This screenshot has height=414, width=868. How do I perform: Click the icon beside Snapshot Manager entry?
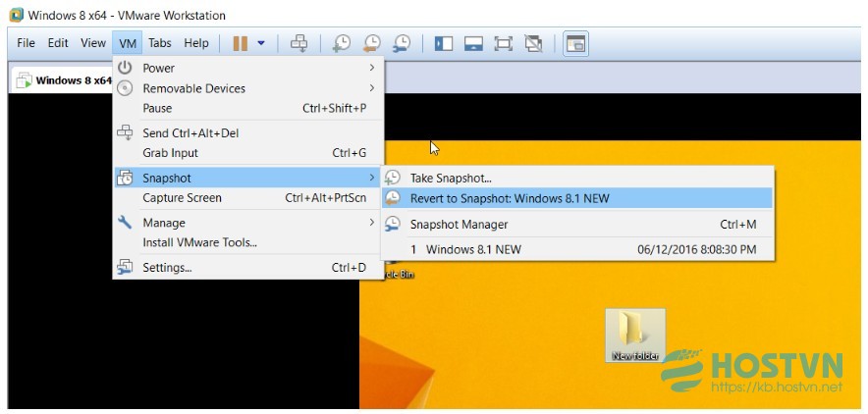(393, 224)
